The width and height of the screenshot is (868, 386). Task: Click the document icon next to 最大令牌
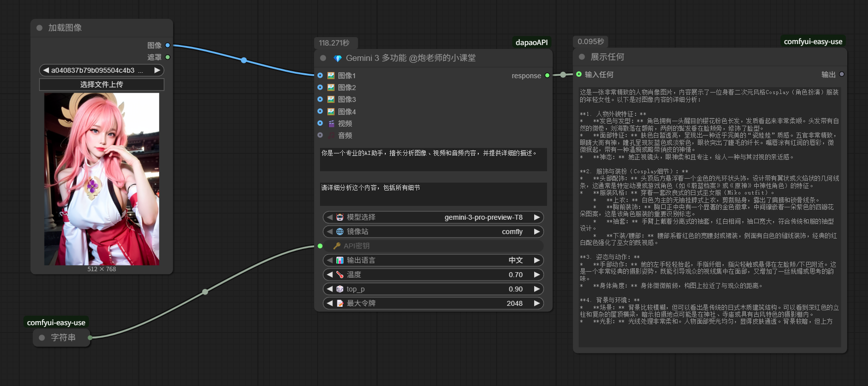coord(340,303)
